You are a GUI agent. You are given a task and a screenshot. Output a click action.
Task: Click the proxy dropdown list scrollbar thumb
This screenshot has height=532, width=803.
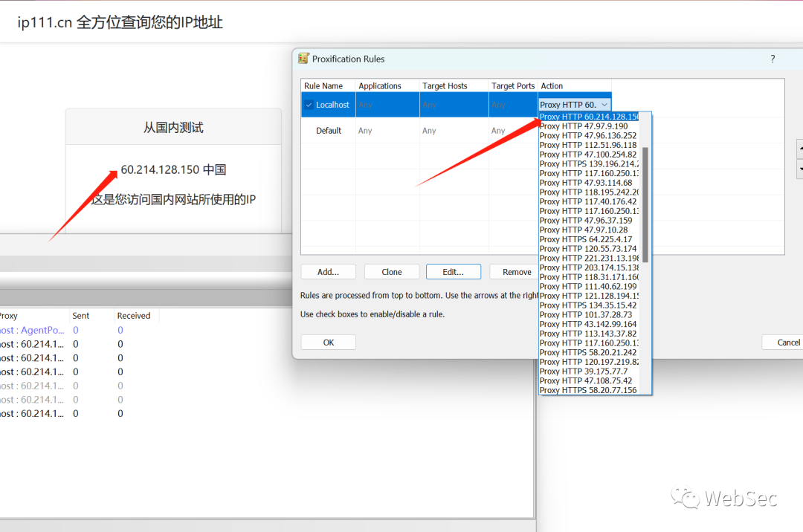pos(645,204)
